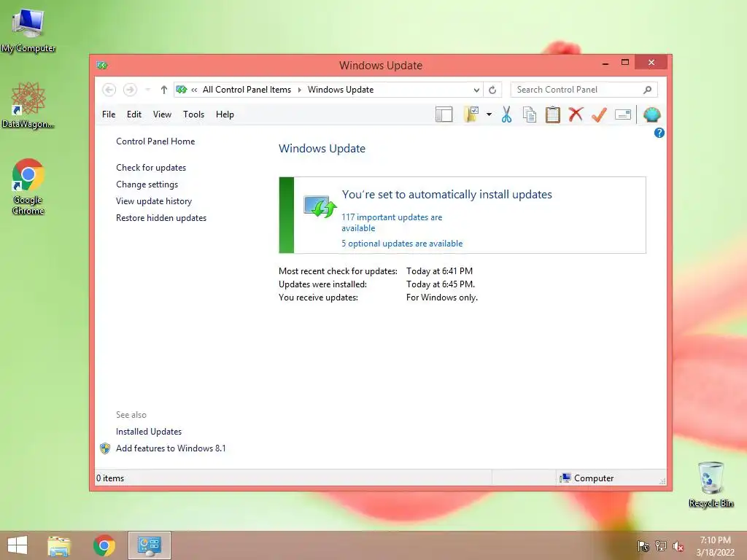Screen dimensions: 747x560
Task: Click Restore hidden updates
Action: 161,217
